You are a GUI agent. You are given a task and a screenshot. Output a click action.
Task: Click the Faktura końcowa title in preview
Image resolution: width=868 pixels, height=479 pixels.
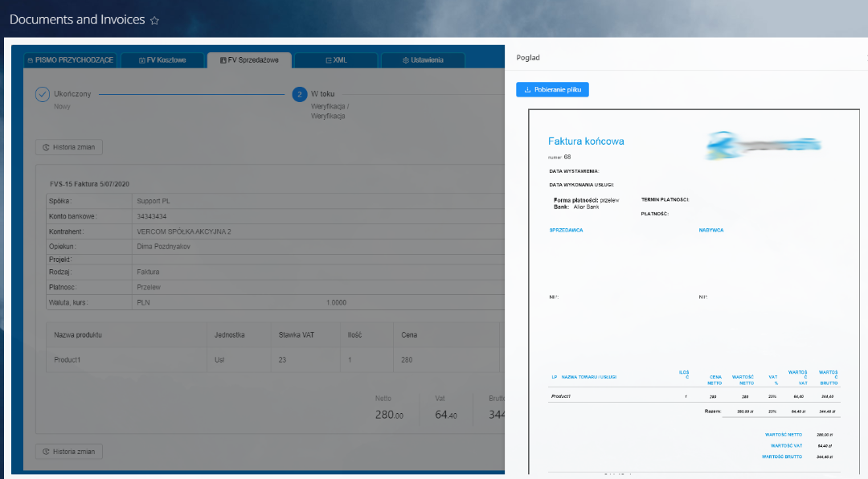586,141
